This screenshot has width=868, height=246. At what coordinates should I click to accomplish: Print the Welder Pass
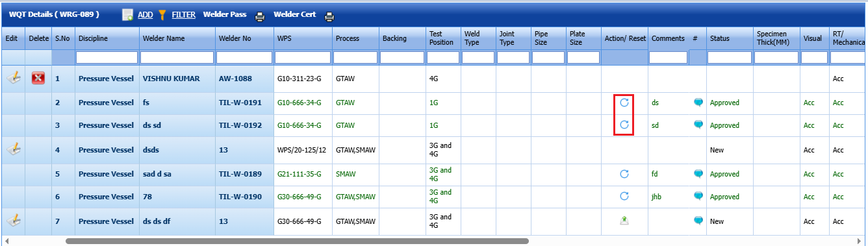click(x=260, y=17)
